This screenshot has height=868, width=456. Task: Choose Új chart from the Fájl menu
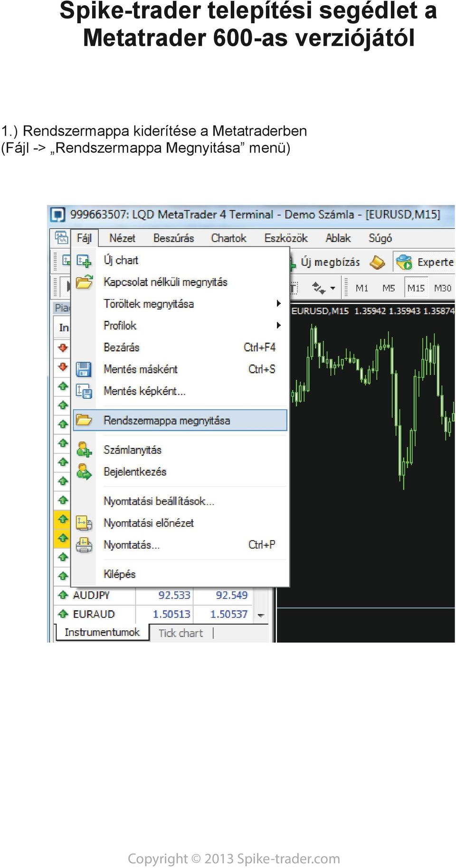tap(180, 260)
